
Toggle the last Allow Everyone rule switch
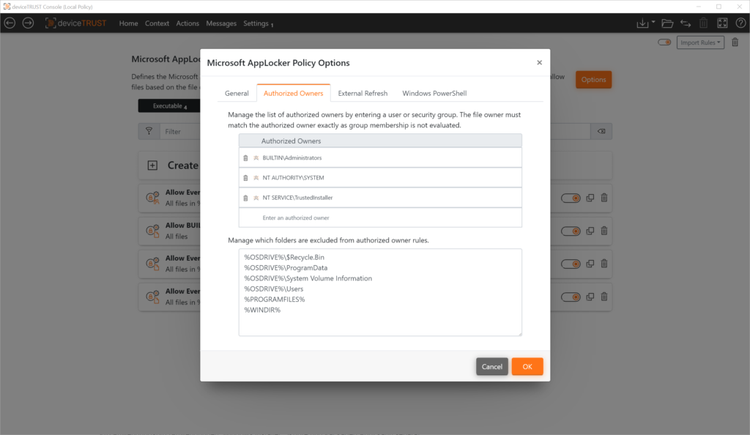click(x=571, y=297)
